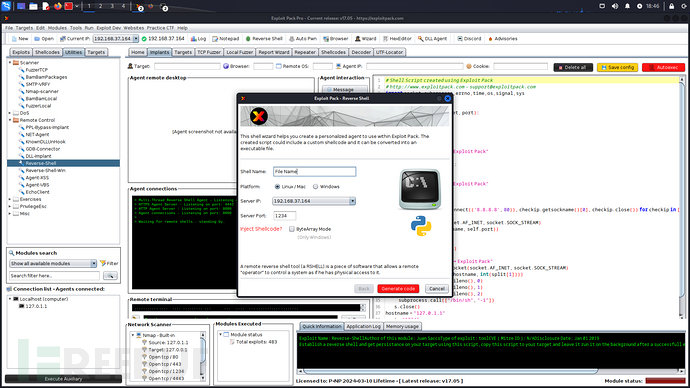
Task: Open the Practice CTF menu
Action: [161, 28]
